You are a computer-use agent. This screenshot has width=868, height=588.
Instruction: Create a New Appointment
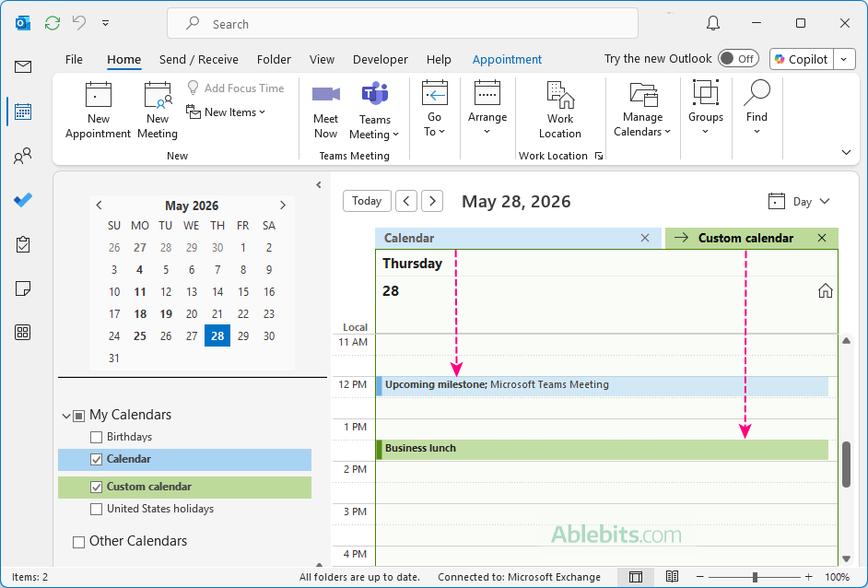(98, 111)
